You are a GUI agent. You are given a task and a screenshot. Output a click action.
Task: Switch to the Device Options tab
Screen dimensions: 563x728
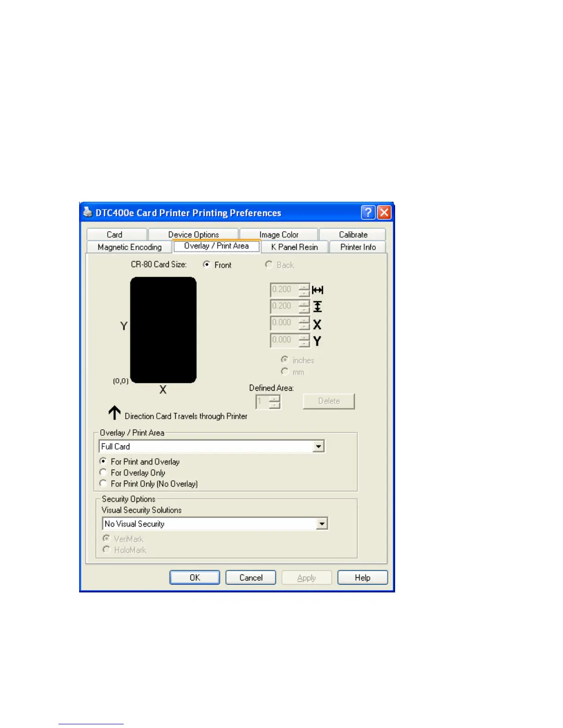pyautogui.click(x=193, y=234)
